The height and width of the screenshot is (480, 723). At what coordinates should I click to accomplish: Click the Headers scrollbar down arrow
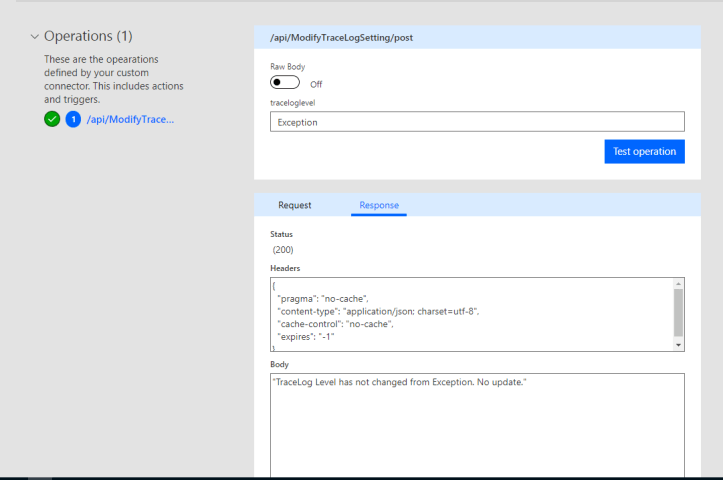[679, 345]
